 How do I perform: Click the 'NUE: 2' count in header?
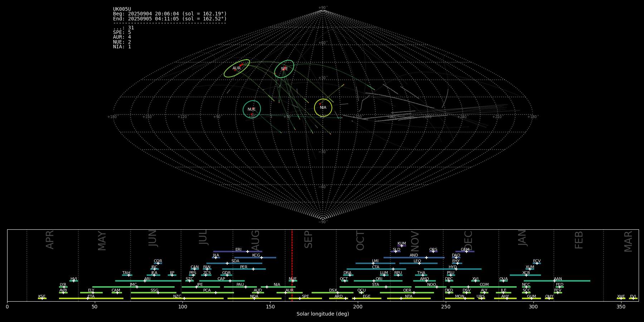pos(122,42)
